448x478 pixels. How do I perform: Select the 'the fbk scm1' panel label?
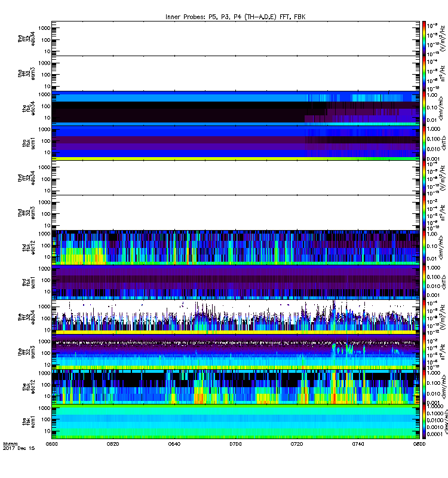[x=29, y=422]
